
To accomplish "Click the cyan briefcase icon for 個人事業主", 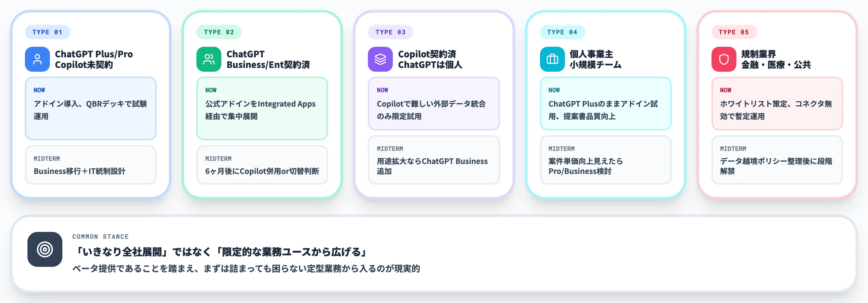I will coord(552,59).
